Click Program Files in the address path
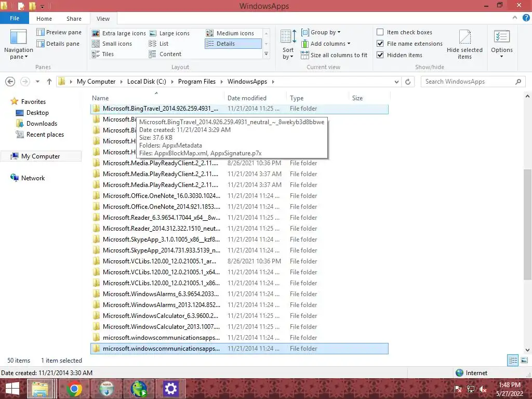Image resolution: width=532 pixels, height=399 pixels. (197, 82)
